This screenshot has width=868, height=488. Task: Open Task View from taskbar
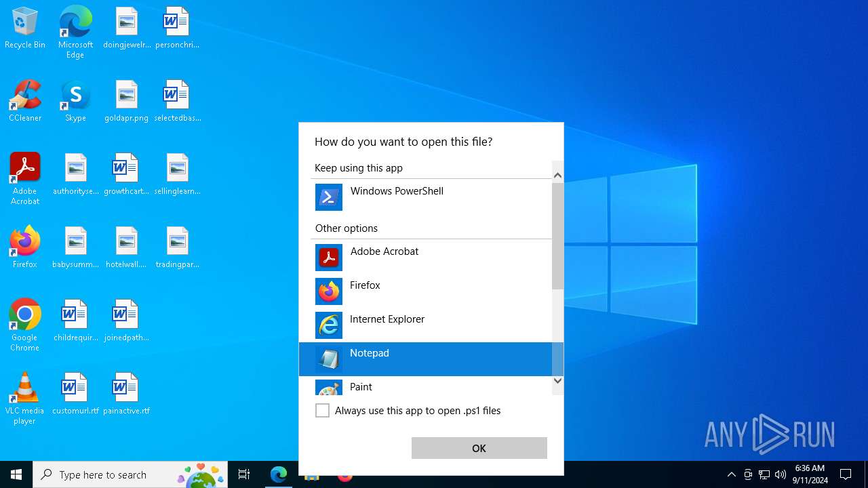(244, 474)
